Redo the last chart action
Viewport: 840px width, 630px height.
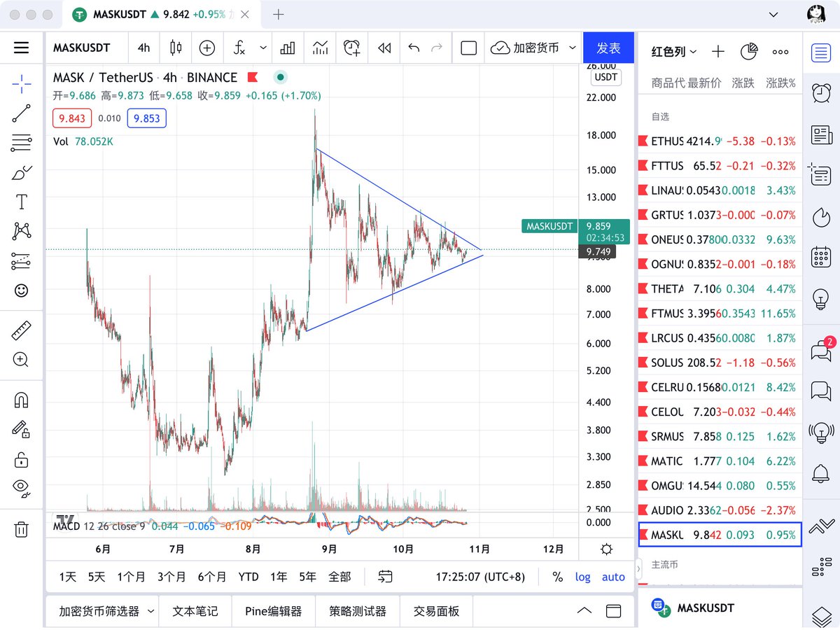point(437,48)
